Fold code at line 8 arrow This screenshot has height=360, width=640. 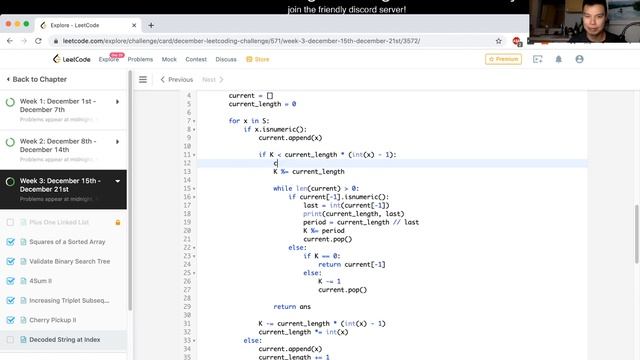click(x=194, y=130)
